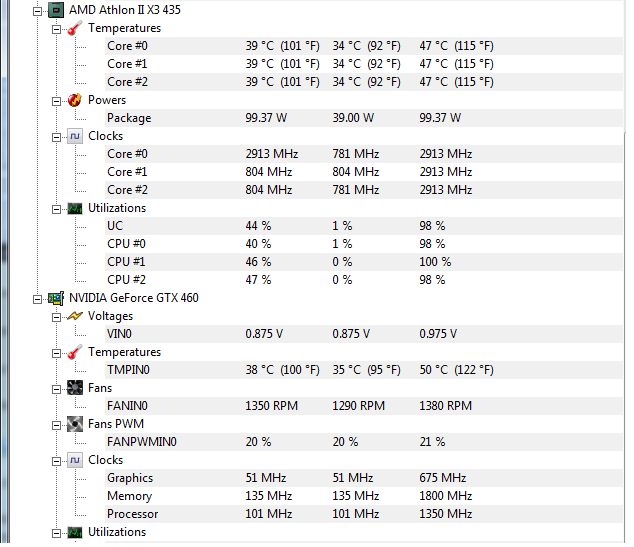Select the UC utilization row
Image resolution: width=634 pixels, height=547 pixels.
115,226
